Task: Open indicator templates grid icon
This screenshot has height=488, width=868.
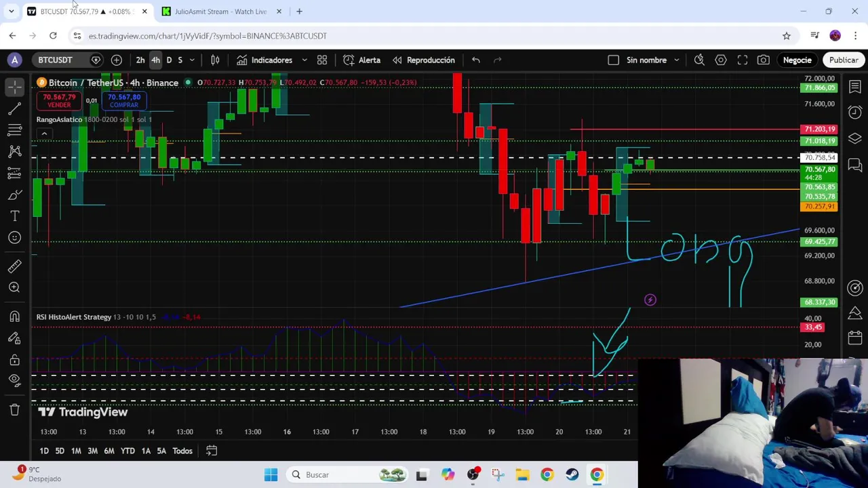Action: (322, 60)
